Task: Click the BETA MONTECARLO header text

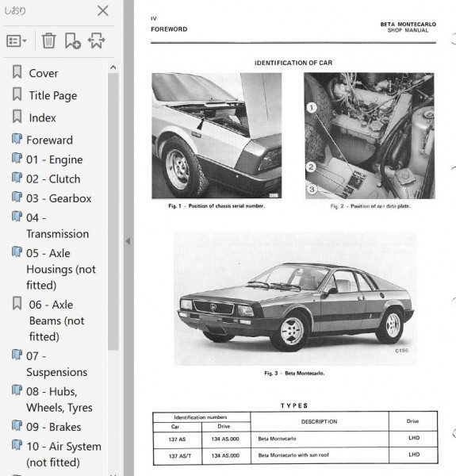Action: click(408, 25)
